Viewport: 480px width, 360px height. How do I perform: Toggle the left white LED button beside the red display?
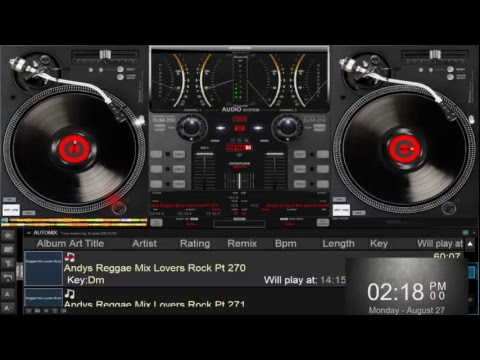pyautogui.click(x=220, y=128)
